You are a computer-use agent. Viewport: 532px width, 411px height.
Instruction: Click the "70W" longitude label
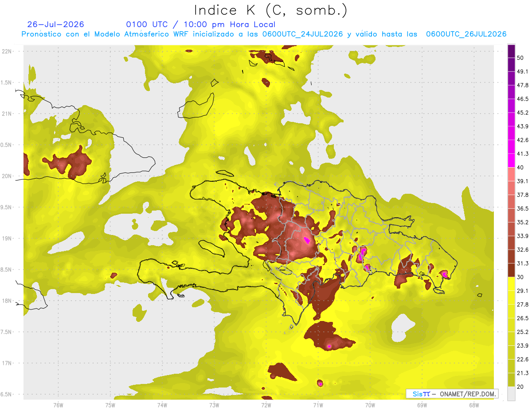pyautogui.click(x=370, y=405)
